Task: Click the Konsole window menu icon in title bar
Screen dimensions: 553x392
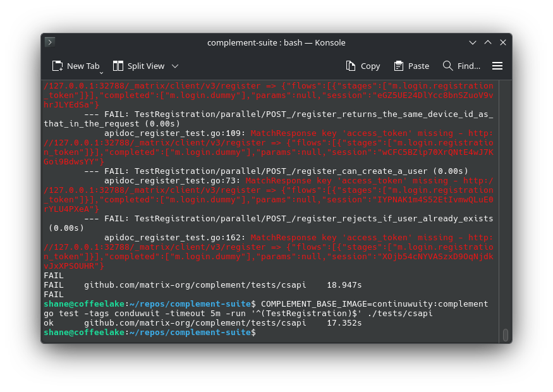Action: click(x=50, y=42)
